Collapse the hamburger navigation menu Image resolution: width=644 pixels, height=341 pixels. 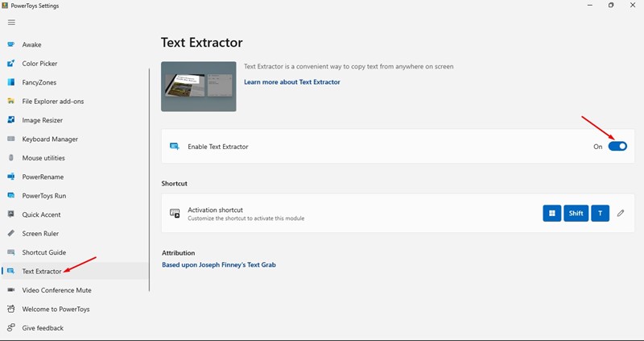tap(11, 23)
